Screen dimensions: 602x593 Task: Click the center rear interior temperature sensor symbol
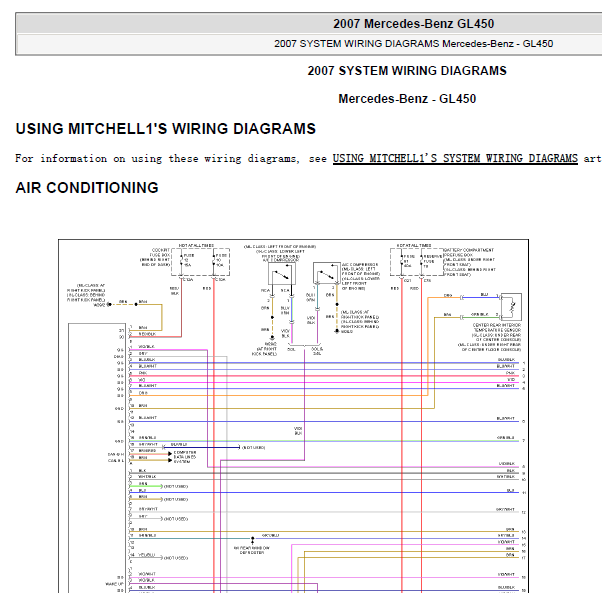tap(511, 307)
